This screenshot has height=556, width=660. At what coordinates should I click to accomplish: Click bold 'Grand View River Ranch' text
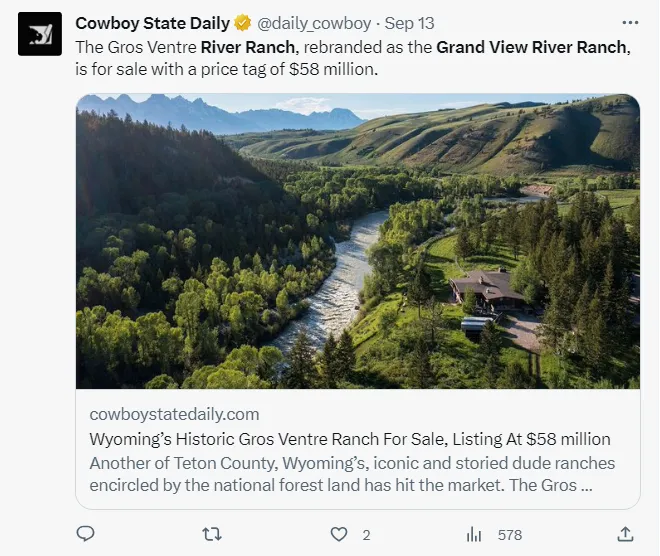point(532,47)
